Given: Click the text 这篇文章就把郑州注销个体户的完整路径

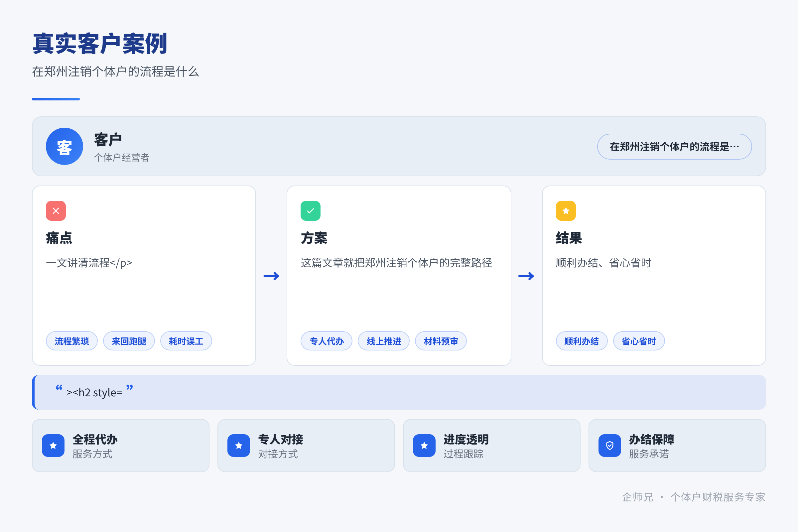Looking at the screenshot, I should pos(396,263).
